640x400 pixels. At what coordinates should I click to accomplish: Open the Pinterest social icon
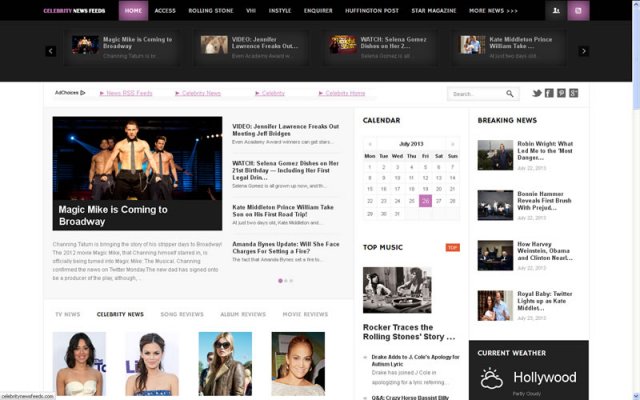[561, 93]
